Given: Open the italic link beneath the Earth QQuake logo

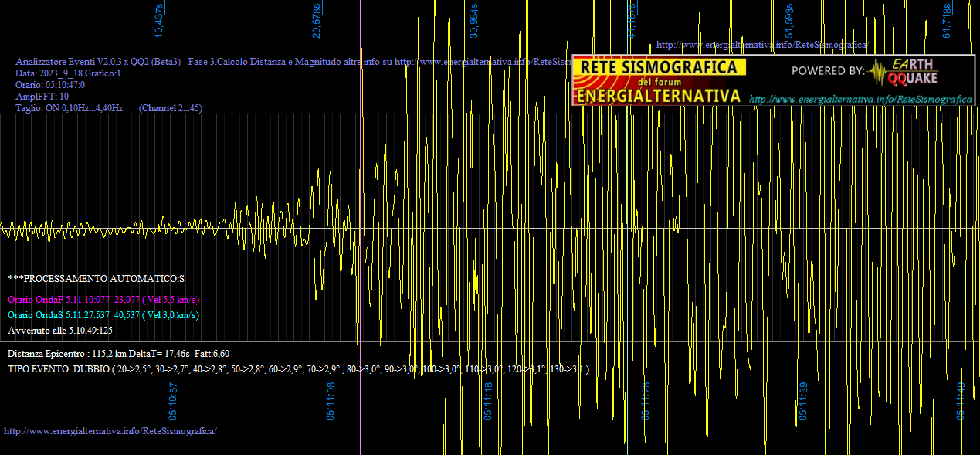Looking at the screenshot, I should click(860, 100).
